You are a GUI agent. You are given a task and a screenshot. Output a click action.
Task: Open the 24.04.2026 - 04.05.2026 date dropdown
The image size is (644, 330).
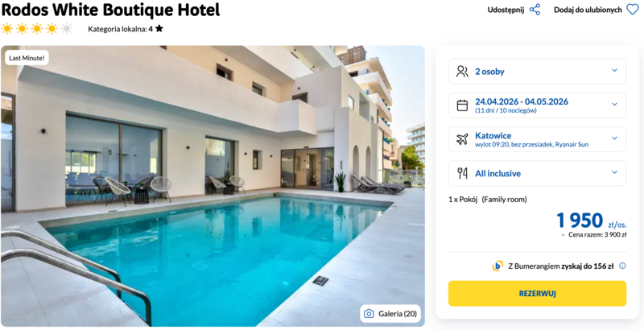pos(537,105)
